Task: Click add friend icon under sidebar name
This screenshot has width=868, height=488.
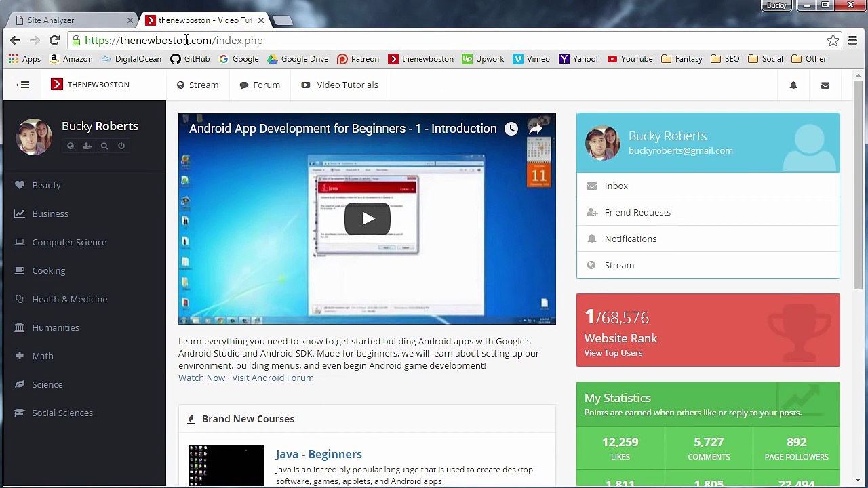Action: click(x=87, y=146)
